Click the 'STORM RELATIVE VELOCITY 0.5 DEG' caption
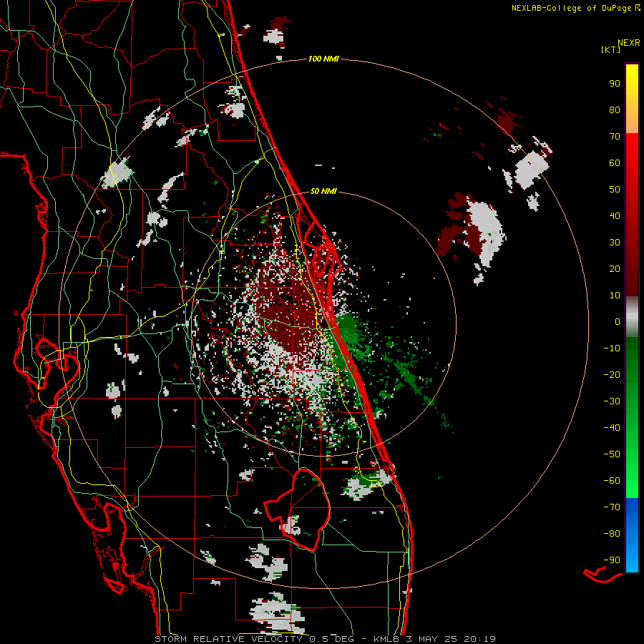644x644 pixels. 254,639
